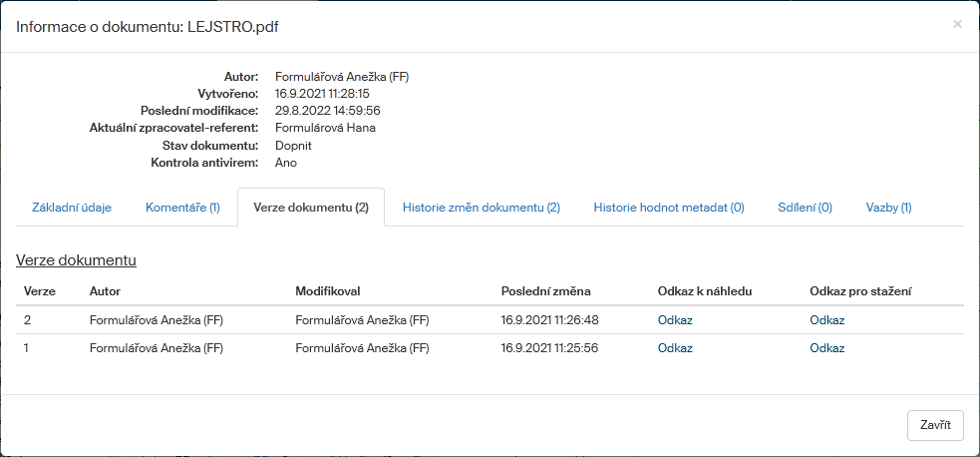This screenshot has width=980, height=457.
Task: Open Historie změn dokumentu (2) tab
Action: click(x=481, y=208)
